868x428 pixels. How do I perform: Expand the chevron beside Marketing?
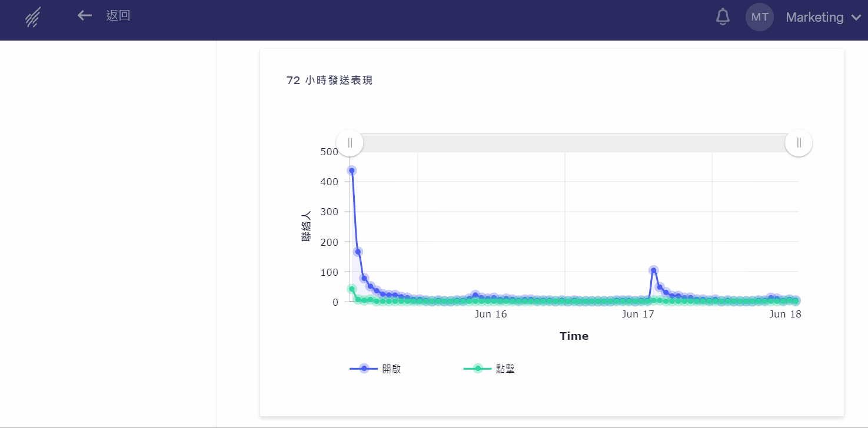(x=856, y=18)
